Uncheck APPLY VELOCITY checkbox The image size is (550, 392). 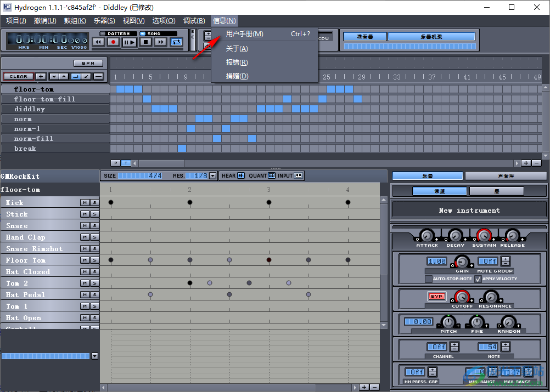[478, 279]
